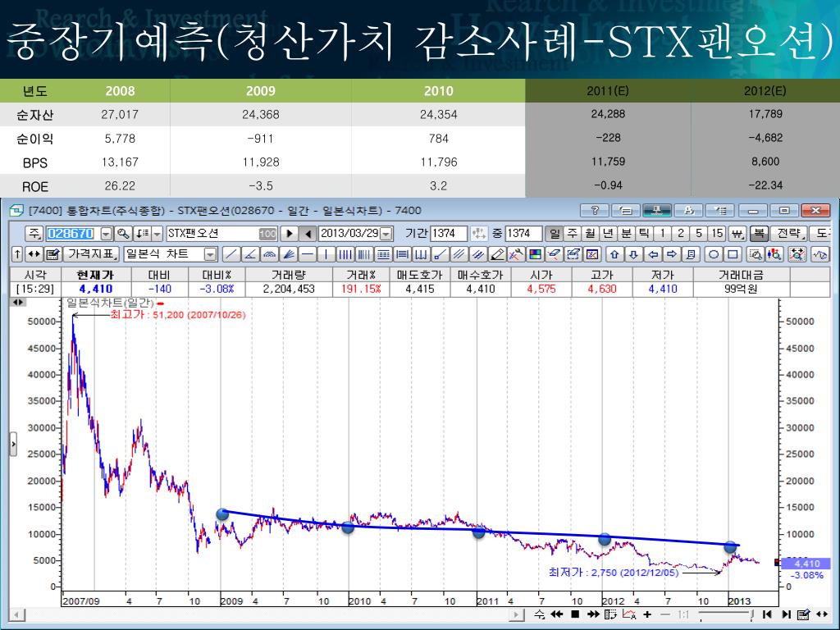
Task: Adjust the chart zoom slider
Action: pyautogui.click(x=725, y=614)
